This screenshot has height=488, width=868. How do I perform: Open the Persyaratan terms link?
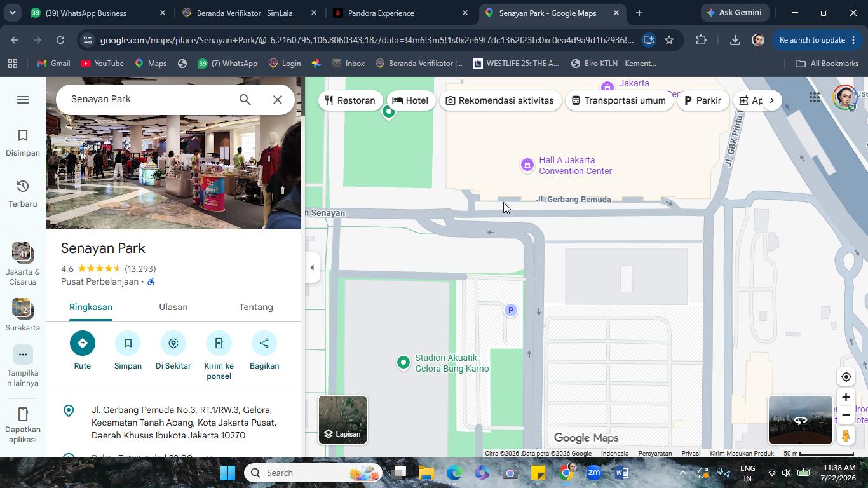654,454
